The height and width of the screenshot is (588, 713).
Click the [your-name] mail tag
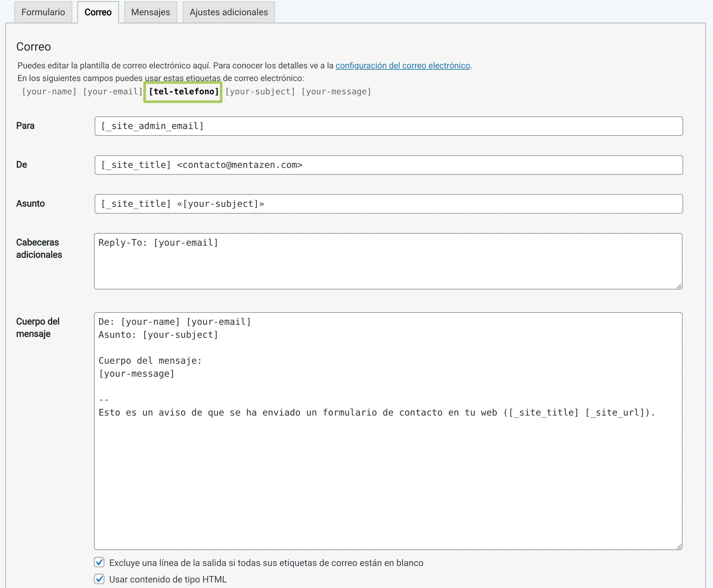click(49, 91)
